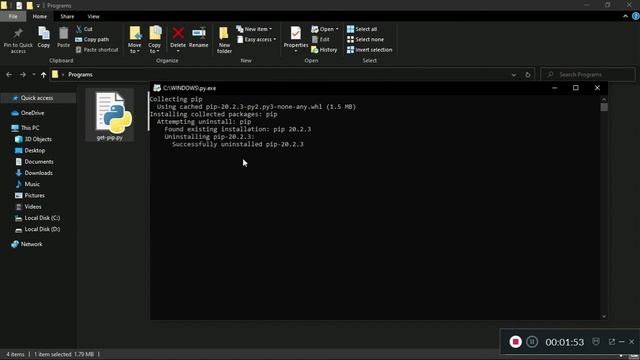The width and height of the screenshot is (640, 360).
Task: Minimize the recorder toolbar
Action: pos(622,342)
